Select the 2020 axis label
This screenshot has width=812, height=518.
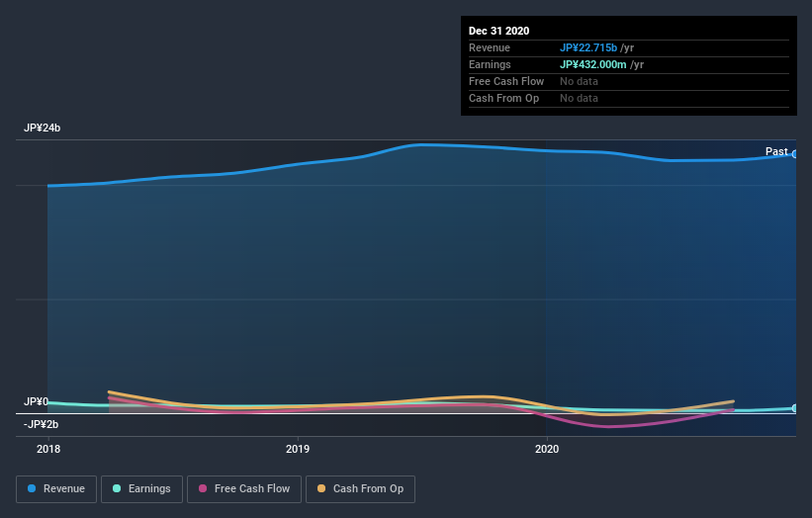pyautogui.click(x=547, y=449)
